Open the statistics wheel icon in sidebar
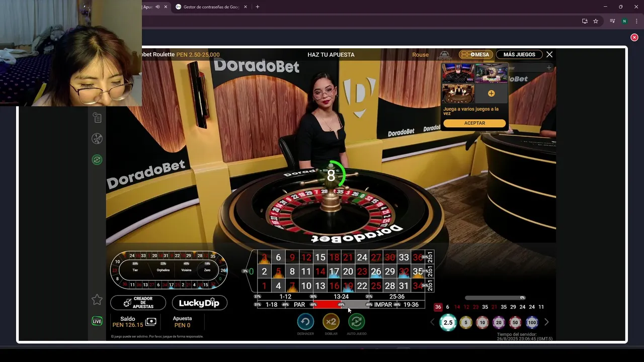Image resolution: width=644 pixels, height=362 pixels. pyautogui.click(x=97, y=139)
